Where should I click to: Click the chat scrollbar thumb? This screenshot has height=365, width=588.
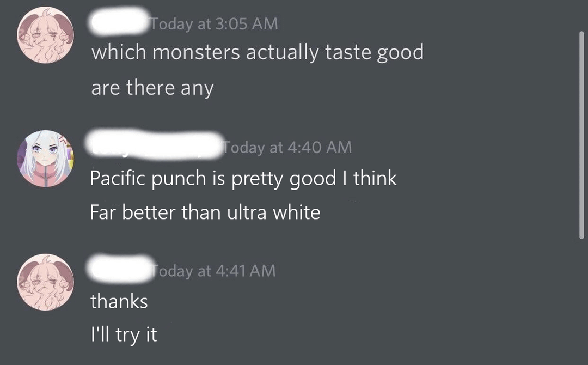(581, 135)
